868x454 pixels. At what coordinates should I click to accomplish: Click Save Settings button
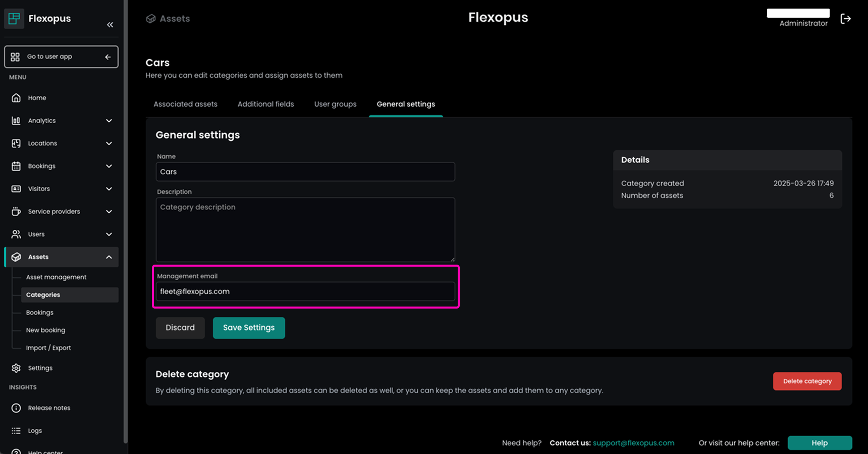click(x=249, y=328)
